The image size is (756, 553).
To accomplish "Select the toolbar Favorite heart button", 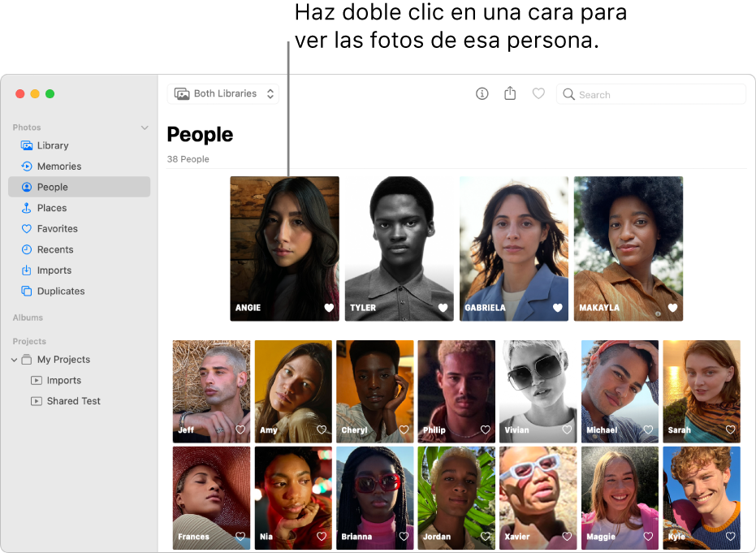I will click(x=538, y=93).
